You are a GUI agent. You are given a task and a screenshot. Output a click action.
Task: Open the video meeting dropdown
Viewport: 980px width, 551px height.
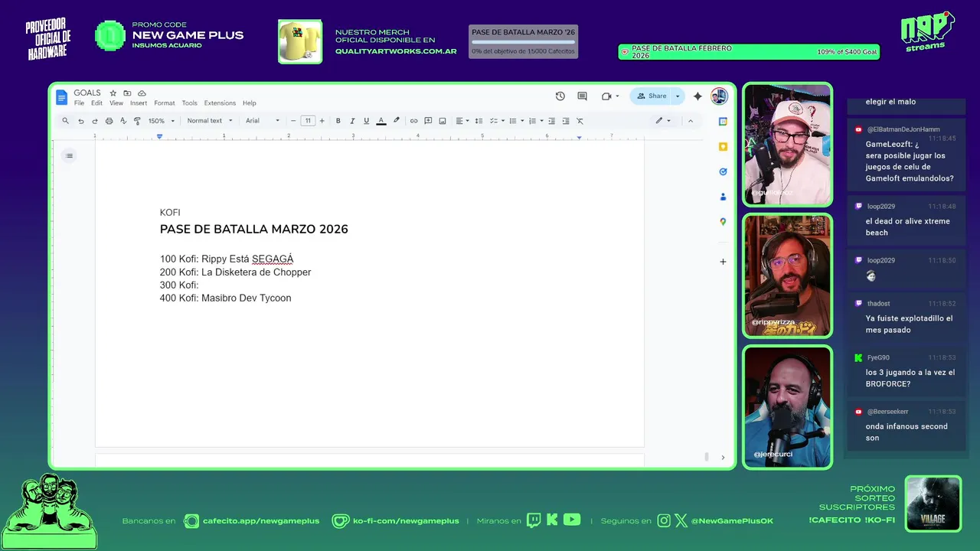(x=610, y=96)
